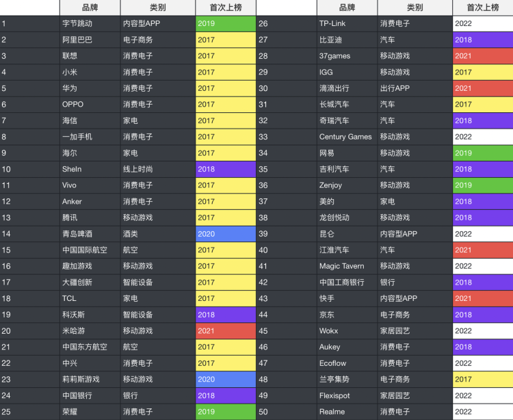The height and width of the screenshot is (420, 513).
Task: Click the Anker brand cell
Action: click(90, 202)
